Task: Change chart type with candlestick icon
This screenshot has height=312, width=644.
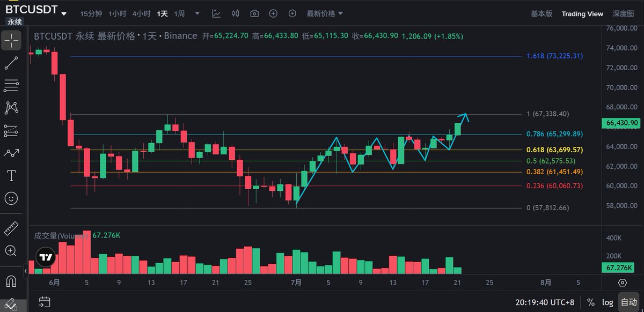Action: pyautogui.click(x=235, y=13)
